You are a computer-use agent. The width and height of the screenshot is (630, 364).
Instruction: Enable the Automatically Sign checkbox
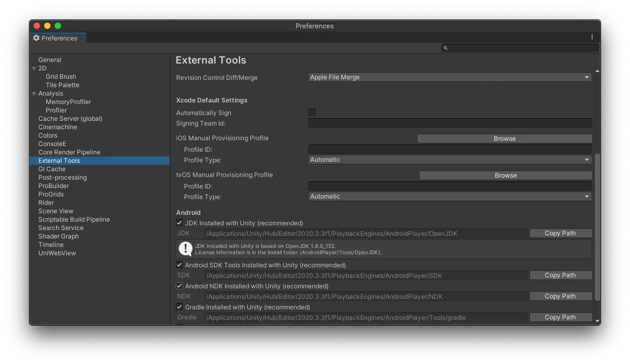pos(312,112)
